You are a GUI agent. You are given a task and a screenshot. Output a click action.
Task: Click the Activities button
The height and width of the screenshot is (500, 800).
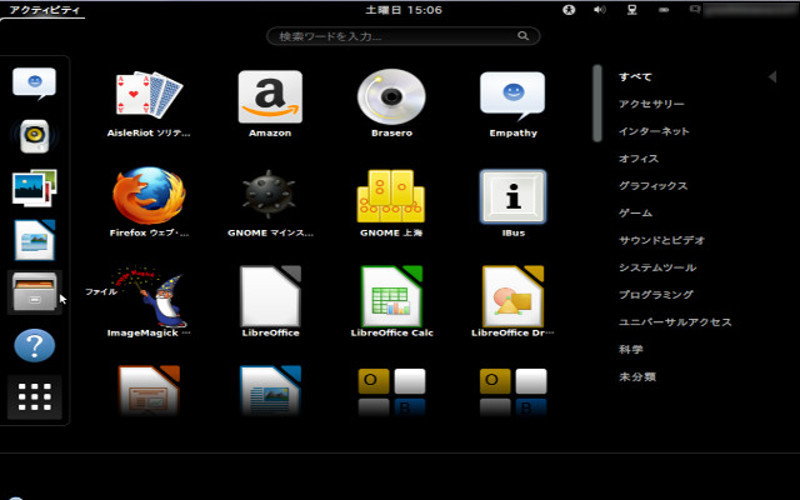(x=44, y=10)
